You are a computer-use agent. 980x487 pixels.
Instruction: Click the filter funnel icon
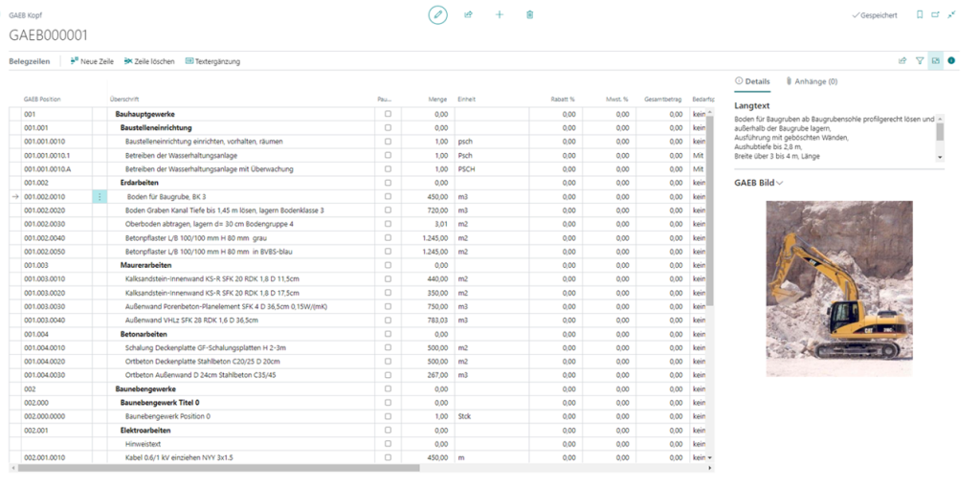pyautogui.click(x=920, y=61)
